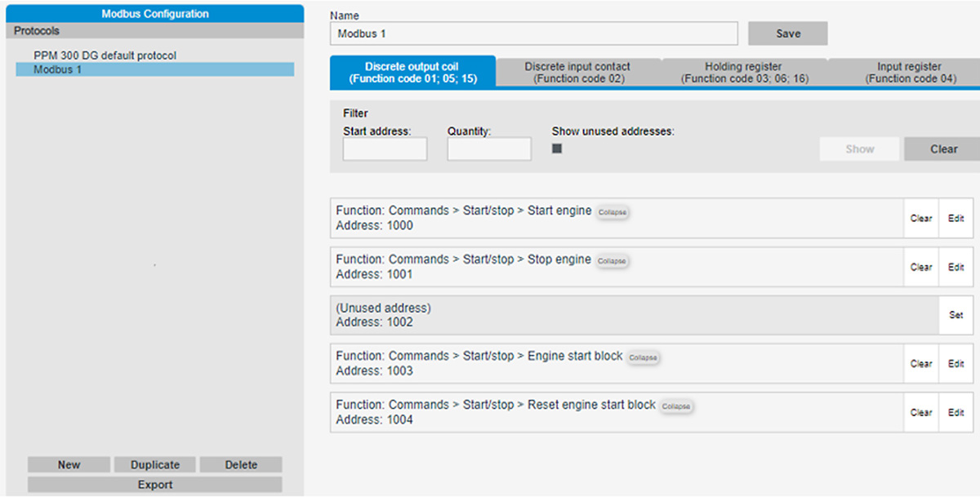Click the Start address input field
This screenshot has height=497, width=980.
tap(385, 149)
